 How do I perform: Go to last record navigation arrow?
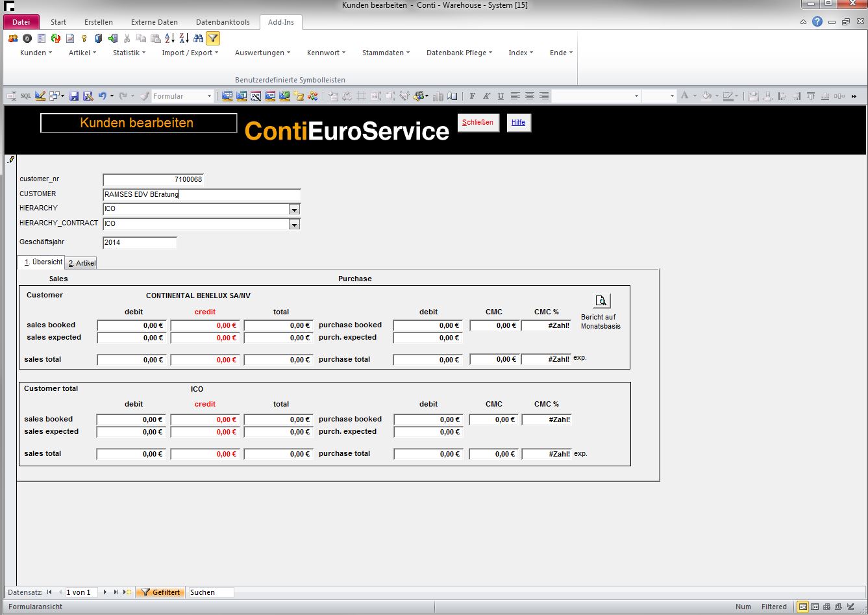click(x=116, y=592)
